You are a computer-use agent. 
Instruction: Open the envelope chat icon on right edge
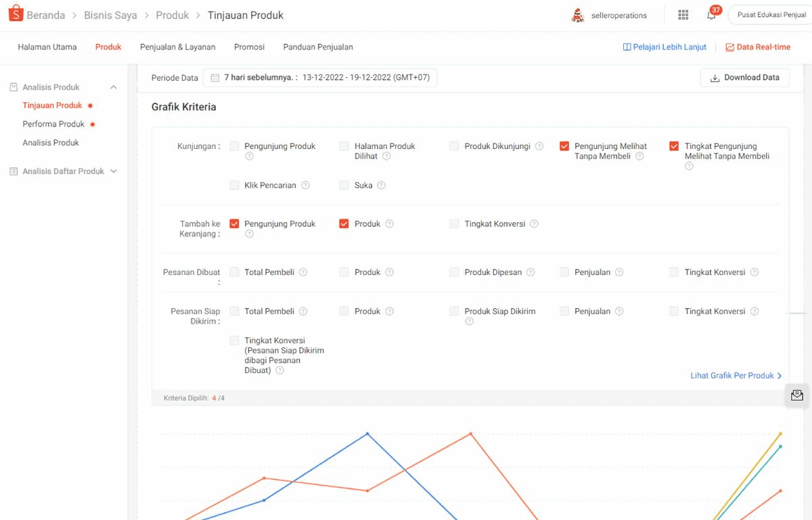click(796, 395)
